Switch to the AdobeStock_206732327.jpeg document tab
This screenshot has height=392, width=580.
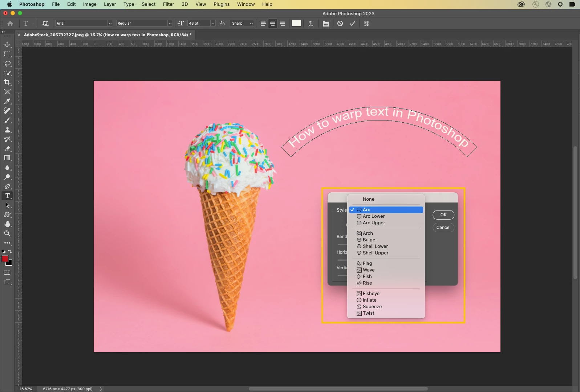coord(108,35)
